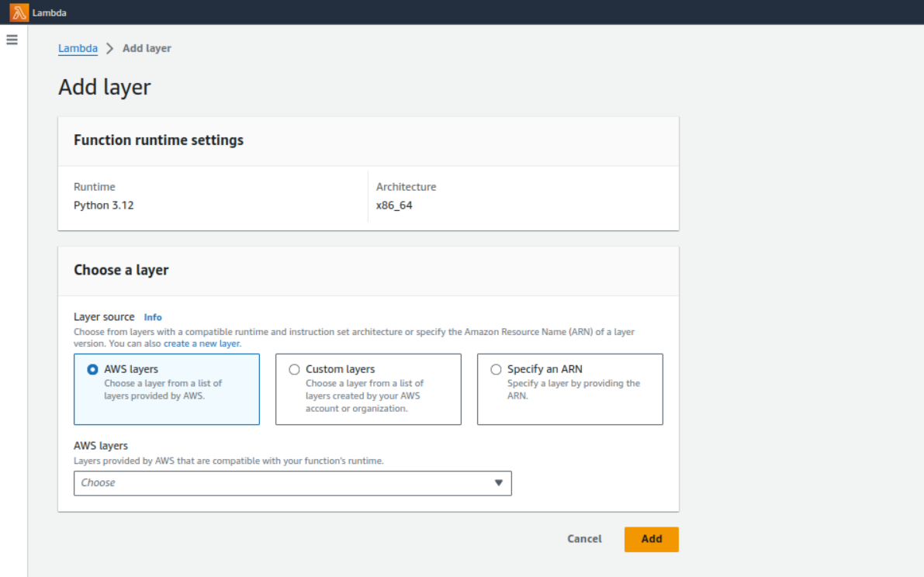
Task: Click the orange Lambda service logo
Action: coord(19,12)
